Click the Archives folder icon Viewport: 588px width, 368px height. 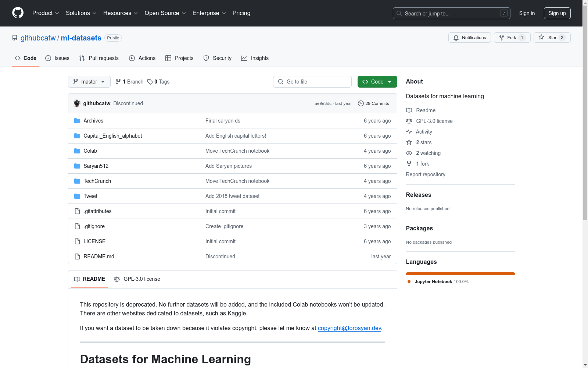click(77, 121)
